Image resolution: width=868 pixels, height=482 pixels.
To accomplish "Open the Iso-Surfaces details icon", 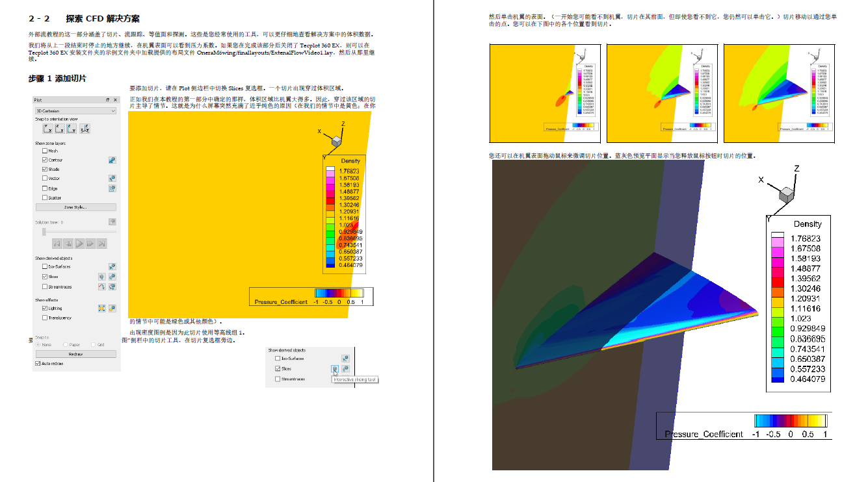I will [111, 266].
